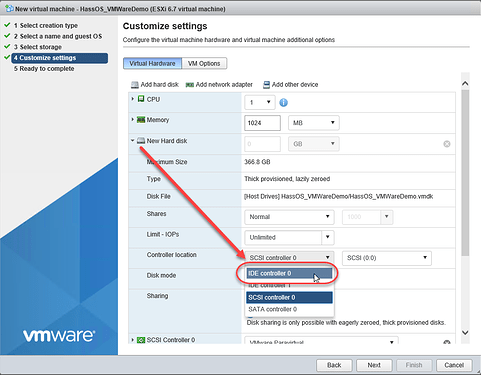Expand the Memory row

[x=133, y=119]
